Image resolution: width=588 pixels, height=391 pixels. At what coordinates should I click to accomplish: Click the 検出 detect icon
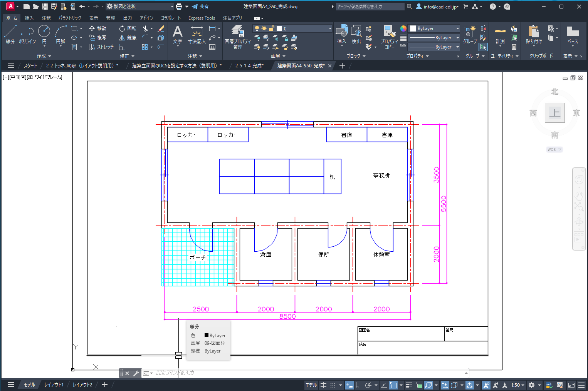[x=356, y=35]
